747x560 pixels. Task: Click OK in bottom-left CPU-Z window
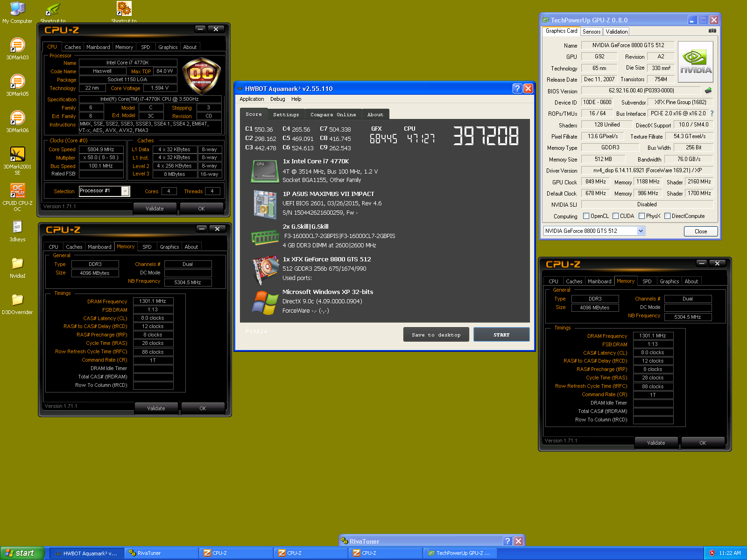tap(203, 408)
